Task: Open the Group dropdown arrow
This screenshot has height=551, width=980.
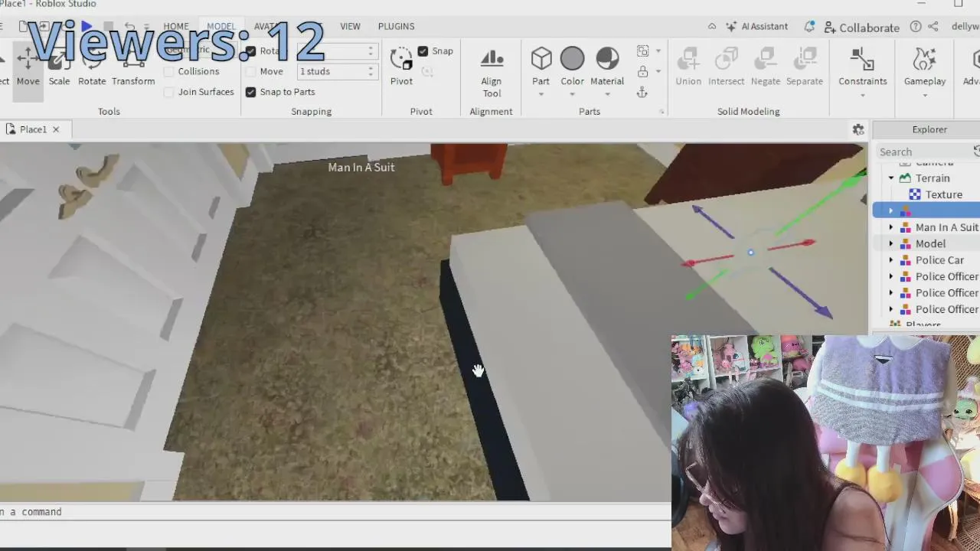Action: (658, 51)
